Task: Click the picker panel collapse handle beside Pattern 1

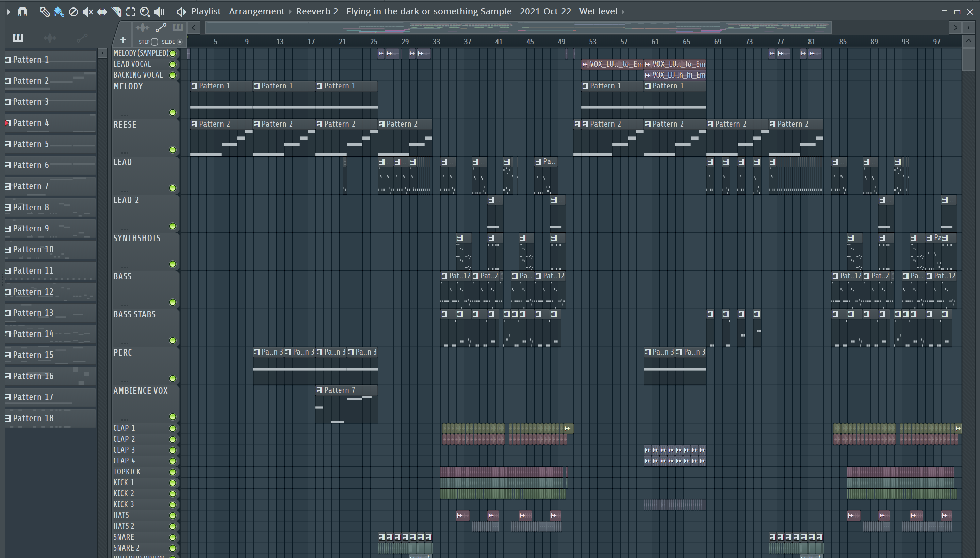Action: click(102, 53)
